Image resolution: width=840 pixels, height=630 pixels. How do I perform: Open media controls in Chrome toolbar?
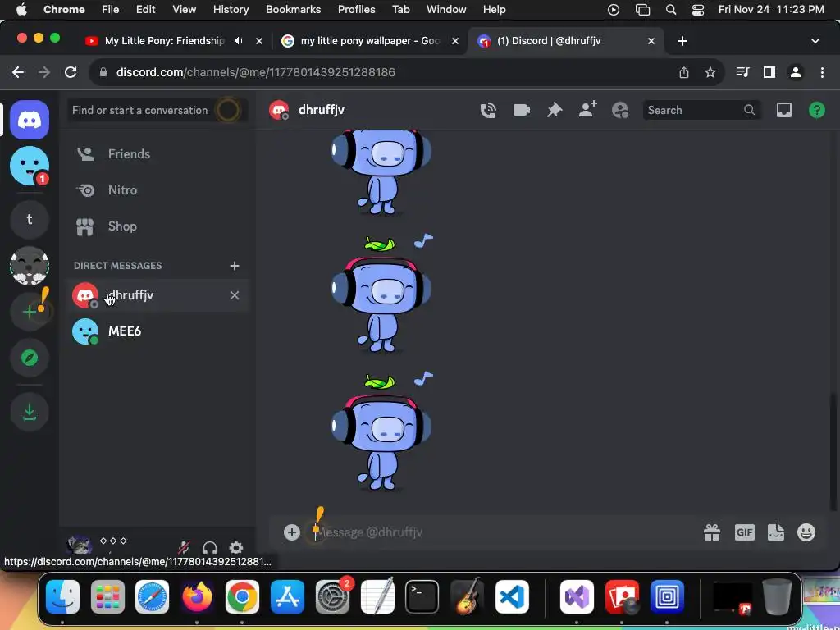click(742, 72)
